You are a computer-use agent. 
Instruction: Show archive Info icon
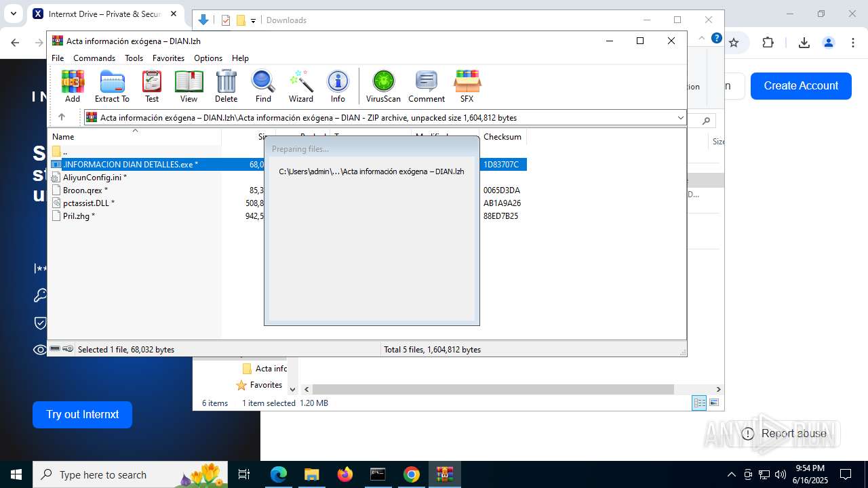pyautogui.click(x=338, y=86)
